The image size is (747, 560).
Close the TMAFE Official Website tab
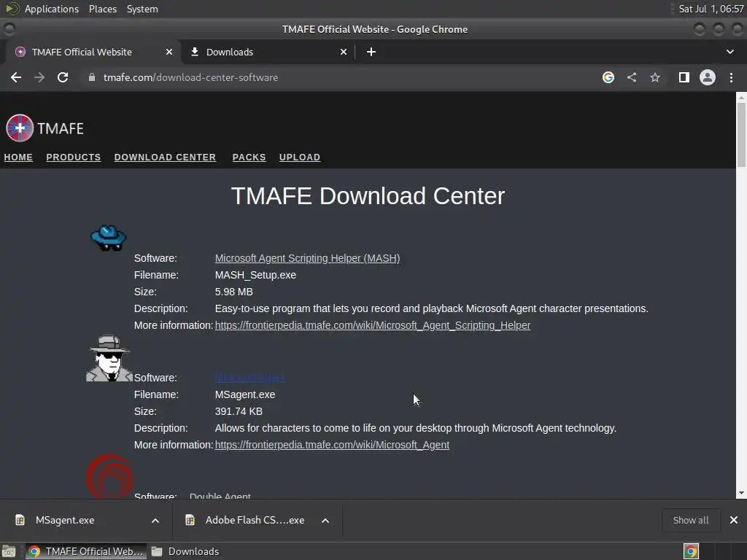[x=169, y=52]
